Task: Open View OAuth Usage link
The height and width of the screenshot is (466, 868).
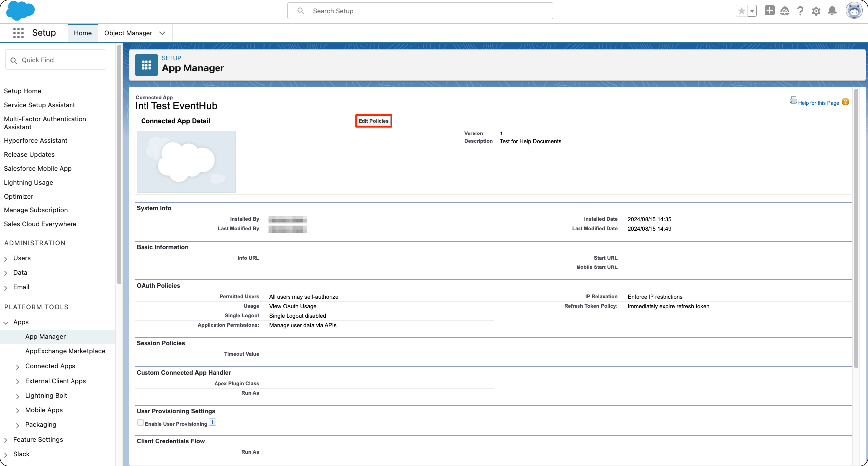Action: pos(293,307)
